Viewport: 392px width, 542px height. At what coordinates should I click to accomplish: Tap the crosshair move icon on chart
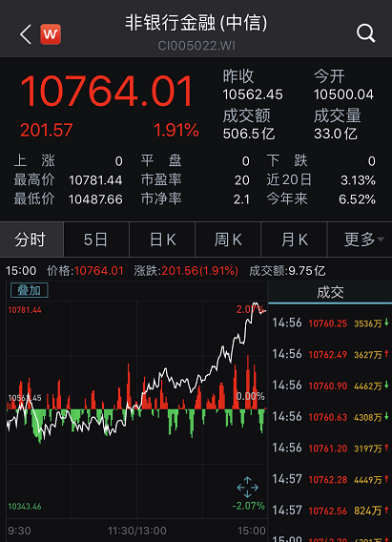(248, 488)
